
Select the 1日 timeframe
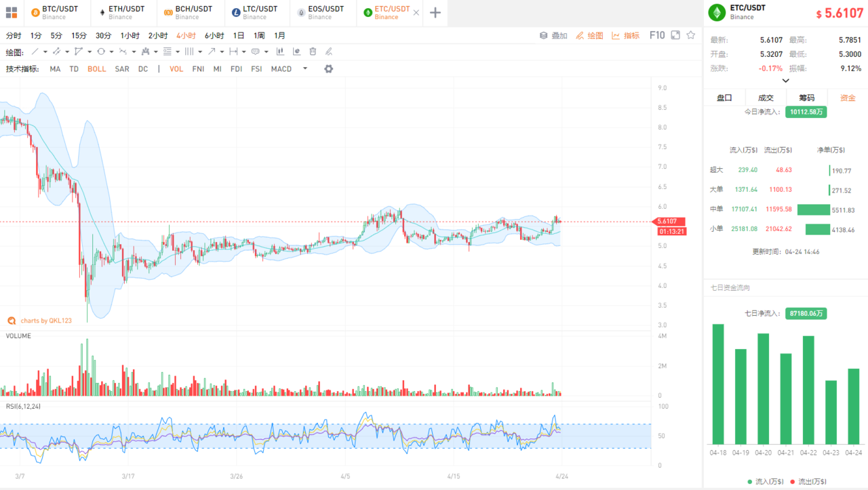(239, 35)
